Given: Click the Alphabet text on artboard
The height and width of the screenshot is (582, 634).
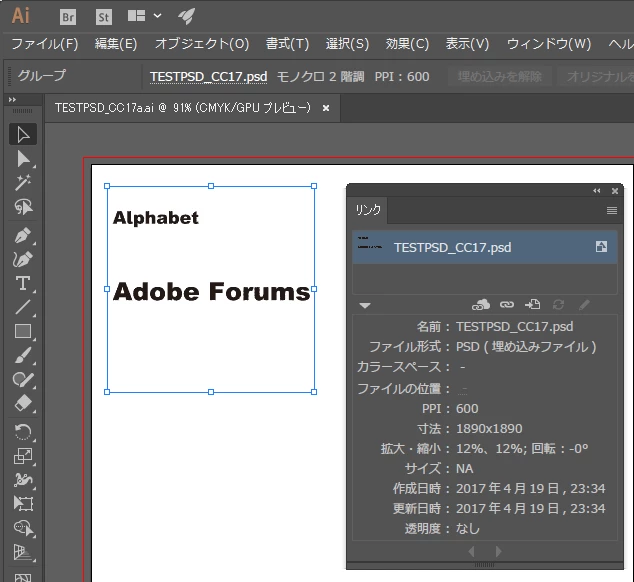Looking at the screenshot, I should pyautogui.click(x=156, y=218).
